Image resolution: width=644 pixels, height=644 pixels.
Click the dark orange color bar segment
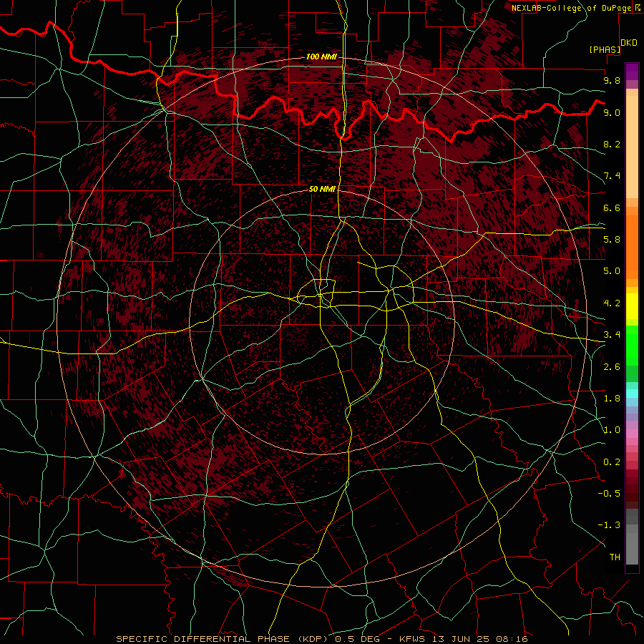pyautogui.click(x=632, y=246)
